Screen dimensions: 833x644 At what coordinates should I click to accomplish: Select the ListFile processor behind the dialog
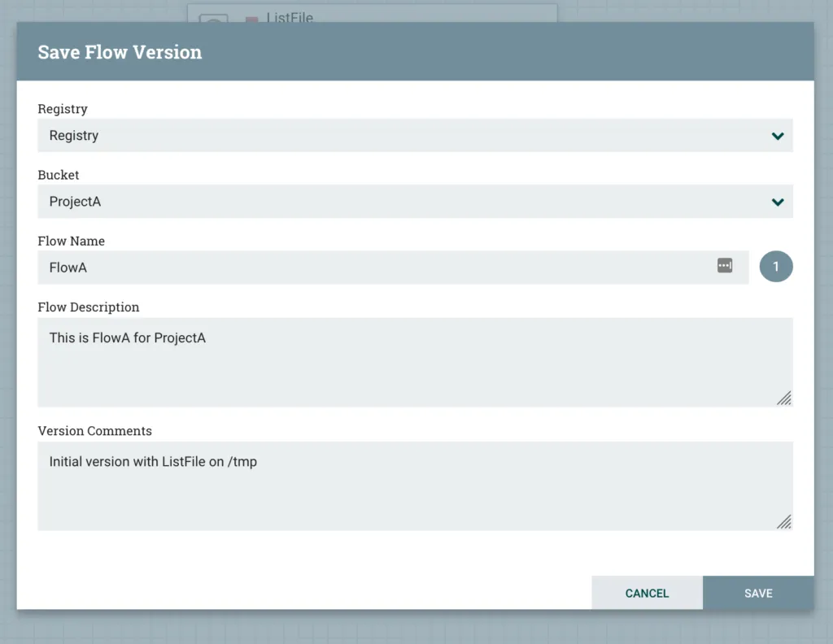click(x=290, y=17)
